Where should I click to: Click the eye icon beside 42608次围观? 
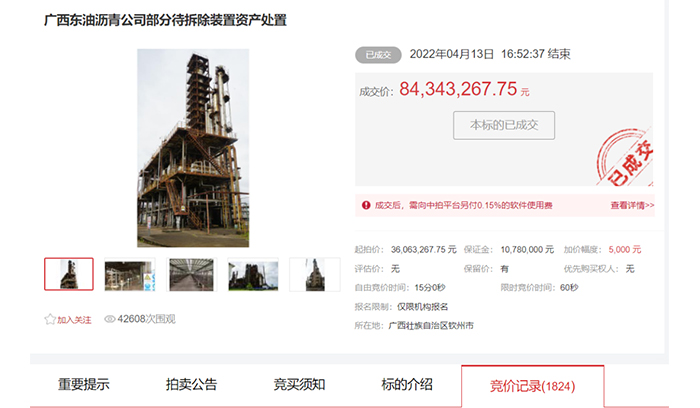coord(110,320)
